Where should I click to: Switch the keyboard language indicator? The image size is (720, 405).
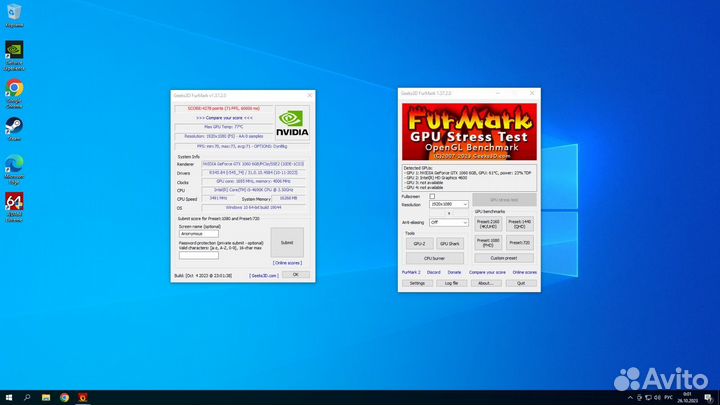tap(669, 398)
